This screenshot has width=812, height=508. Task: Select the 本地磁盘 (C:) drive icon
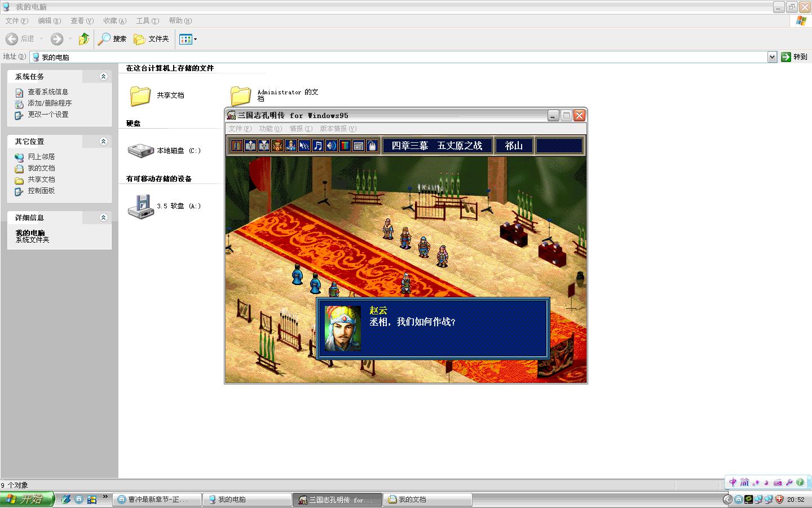pos(140,151)
